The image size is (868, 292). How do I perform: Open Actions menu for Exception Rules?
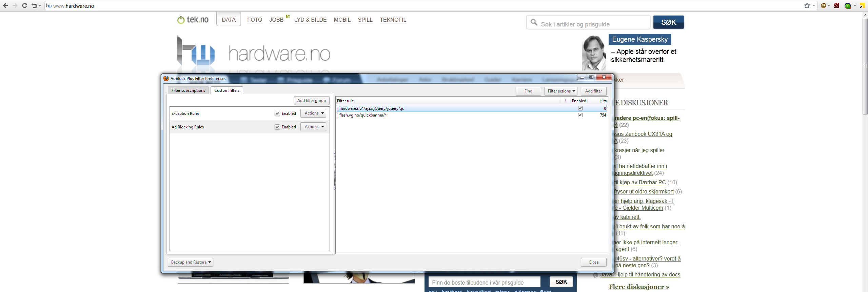click(x=313, y=113)
